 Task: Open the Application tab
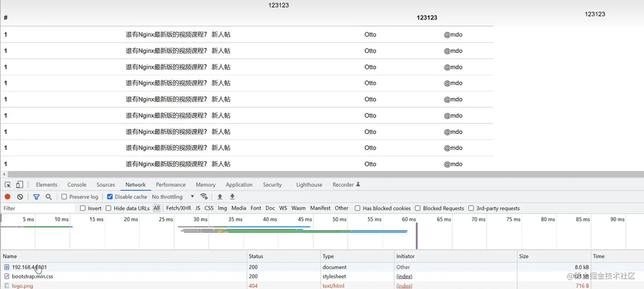239,185
